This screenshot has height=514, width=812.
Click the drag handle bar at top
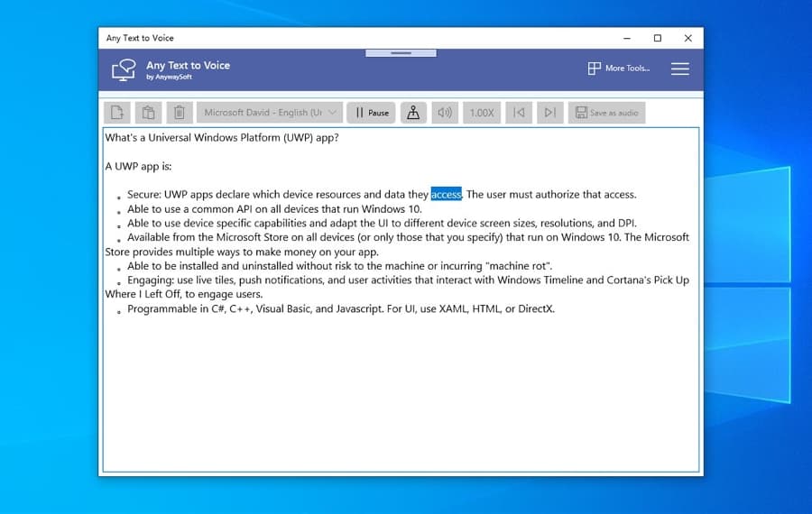tap(401, 53)
